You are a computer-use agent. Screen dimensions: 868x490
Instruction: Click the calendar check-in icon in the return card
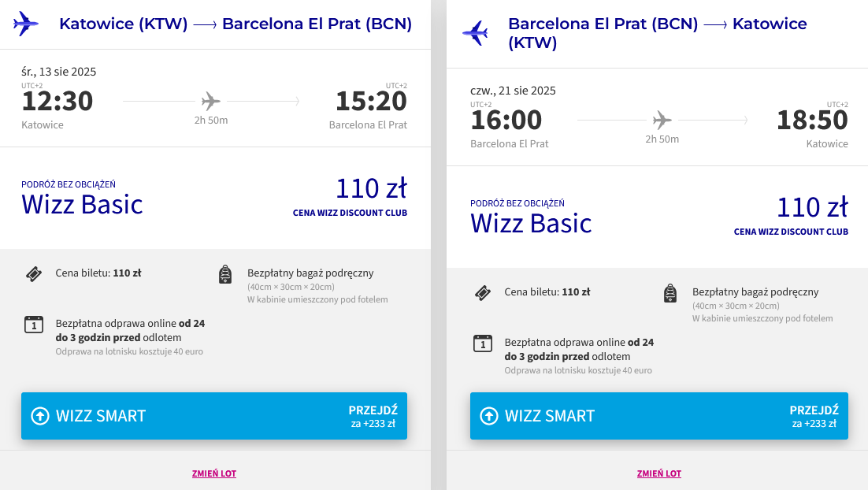482,343
